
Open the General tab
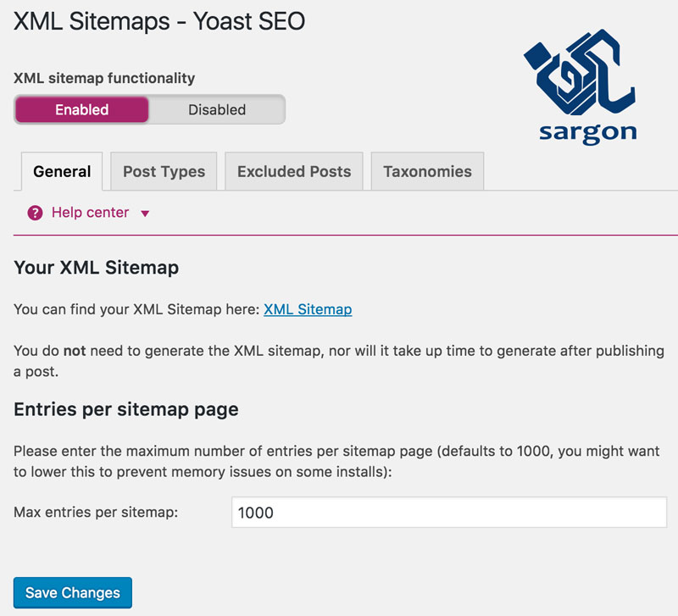tap(62, 172)
